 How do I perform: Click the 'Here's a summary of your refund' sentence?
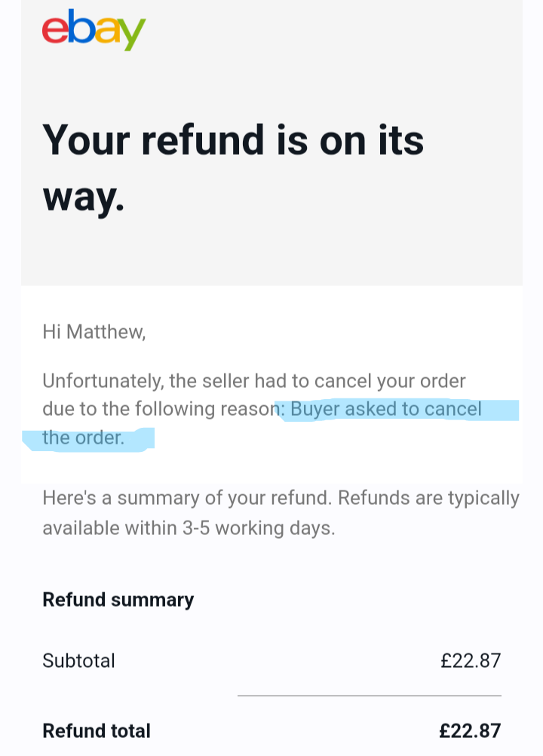coord(187,497)
